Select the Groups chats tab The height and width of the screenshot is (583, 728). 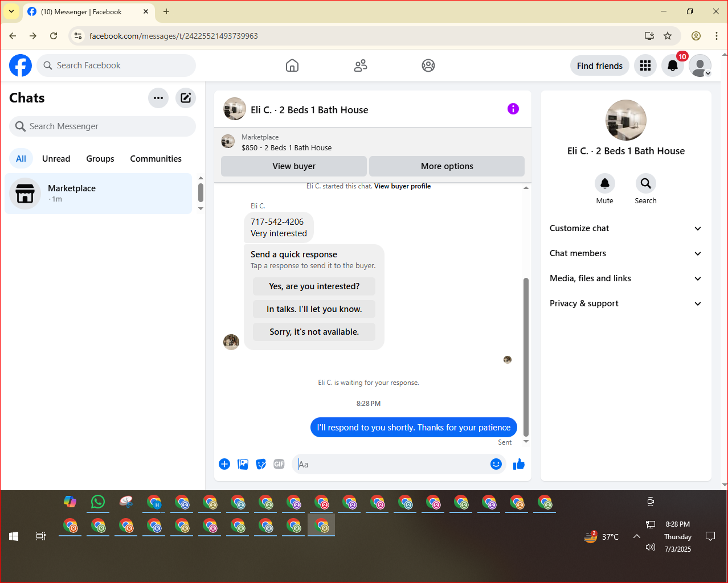point(100,159)
